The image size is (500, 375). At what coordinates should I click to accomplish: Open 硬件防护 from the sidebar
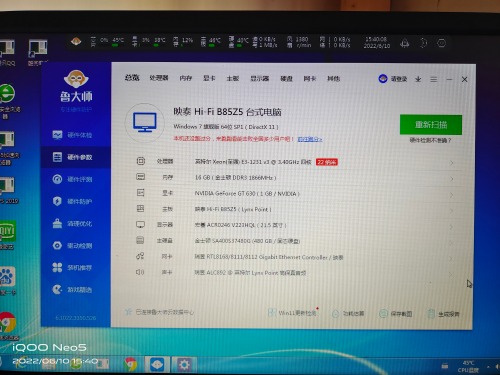point(72,201)
